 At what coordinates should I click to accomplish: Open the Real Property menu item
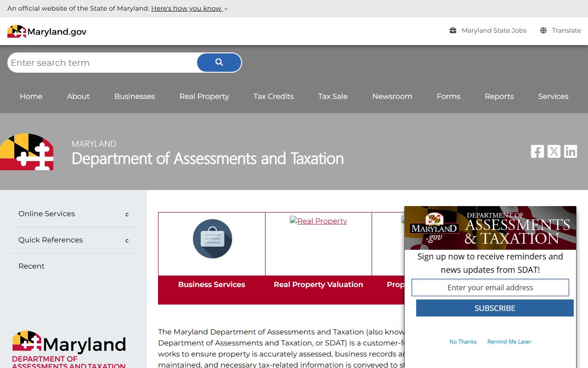tap(204, 96)
